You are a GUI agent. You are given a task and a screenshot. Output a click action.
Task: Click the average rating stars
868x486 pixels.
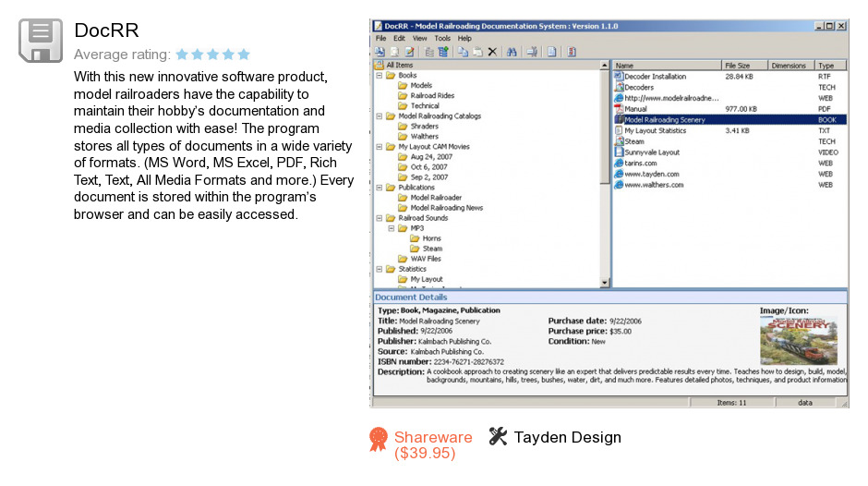click(213, 55)
